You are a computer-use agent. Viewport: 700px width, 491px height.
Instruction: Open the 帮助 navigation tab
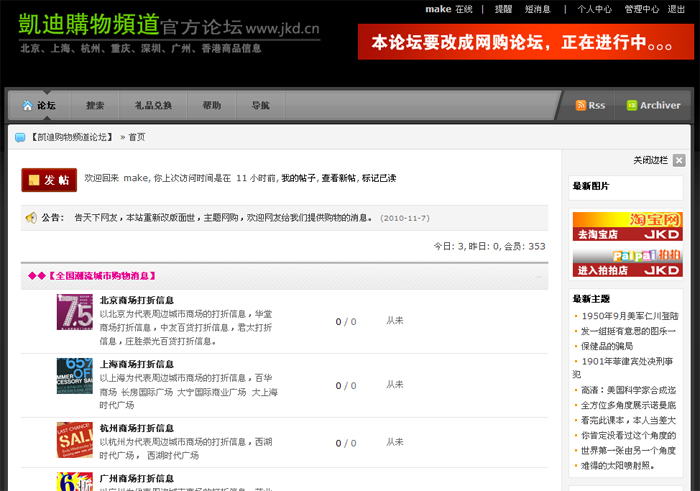point(212,105)
